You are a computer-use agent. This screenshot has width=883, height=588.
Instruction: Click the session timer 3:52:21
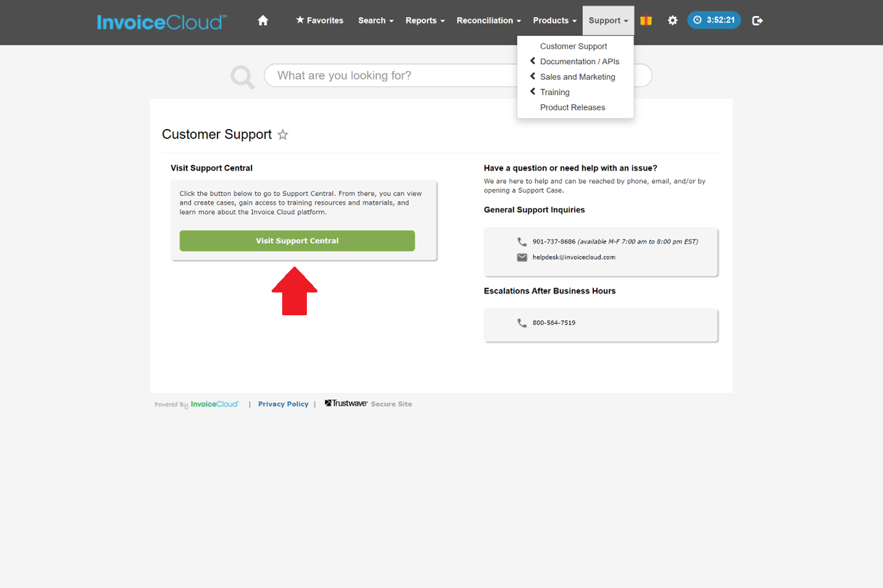click(714, 20)
